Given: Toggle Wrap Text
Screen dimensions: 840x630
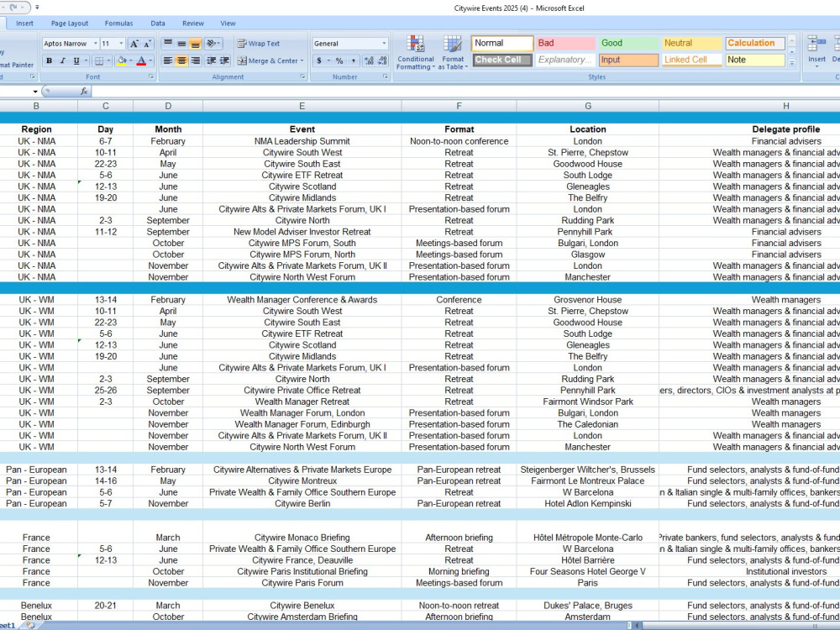Looking at the screenshot, I should pos(259,44).
